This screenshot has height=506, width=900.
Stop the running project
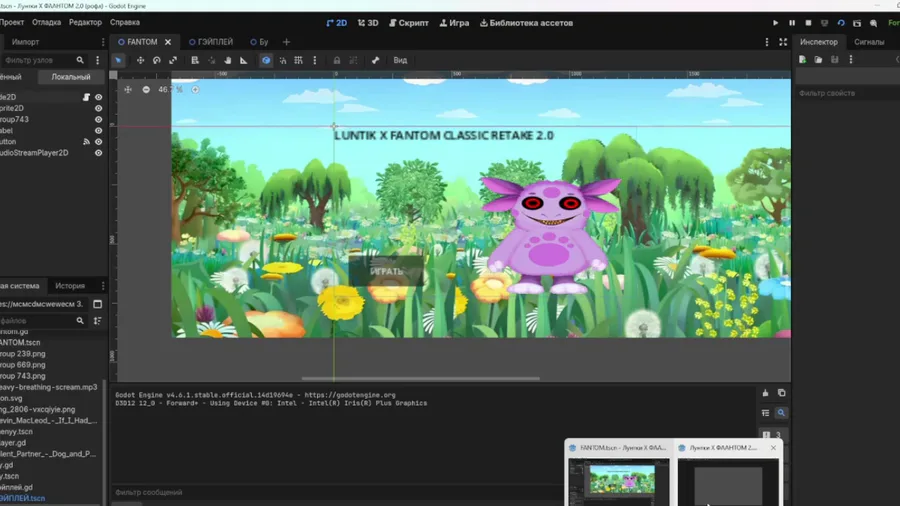[x=808, y=23]
